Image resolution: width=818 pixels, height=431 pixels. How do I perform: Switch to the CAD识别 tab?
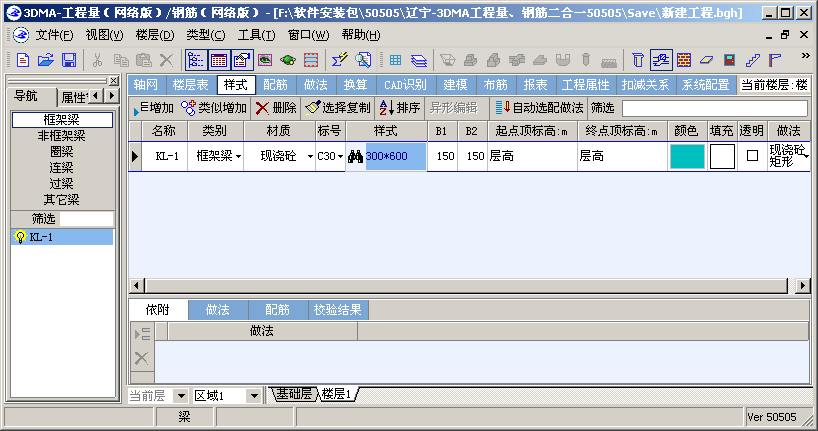tap(405, 85)
